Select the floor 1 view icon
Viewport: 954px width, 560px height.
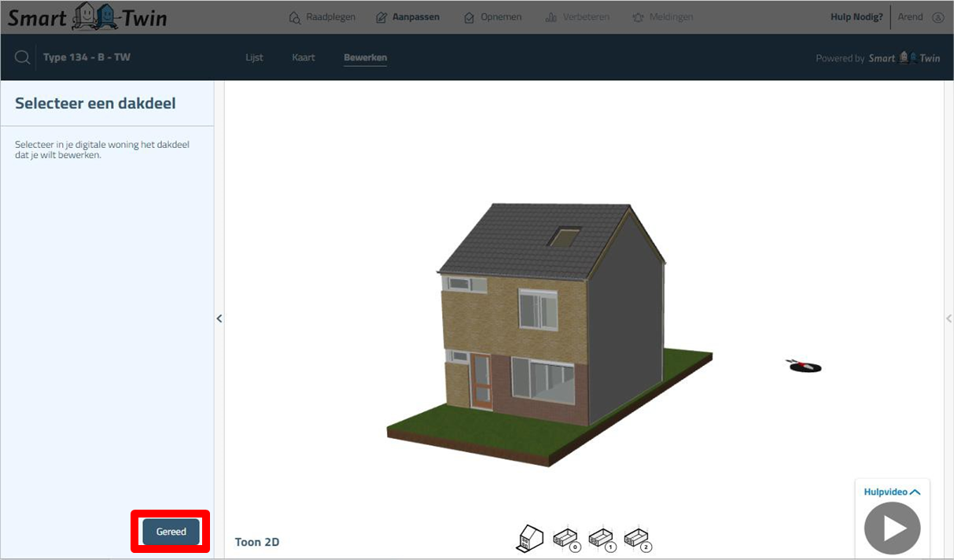point(602,538)
